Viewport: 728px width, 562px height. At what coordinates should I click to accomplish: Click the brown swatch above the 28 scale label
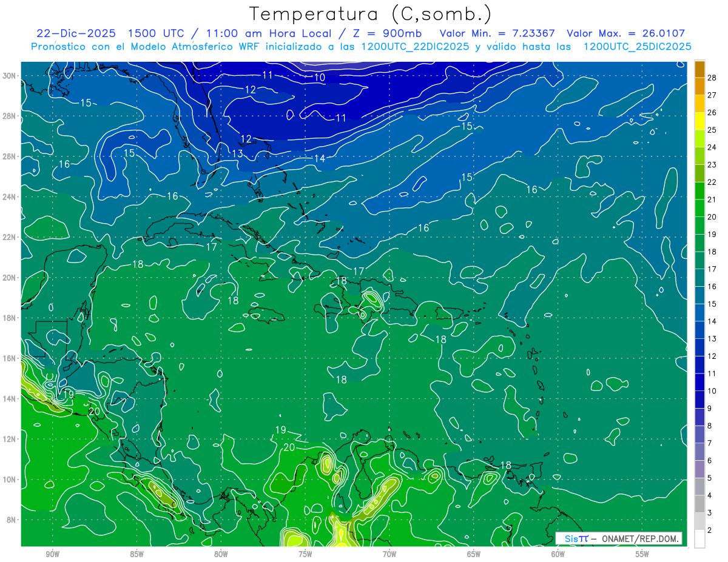(699, 69)
